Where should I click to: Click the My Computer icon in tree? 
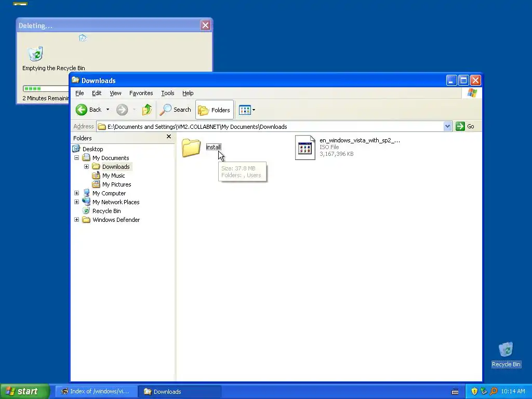tap(87, 193)
